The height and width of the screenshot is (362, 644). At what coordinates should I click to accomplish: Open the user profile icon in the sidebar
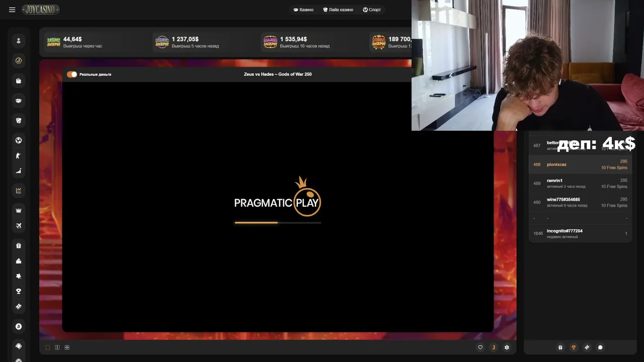(19, 41)
